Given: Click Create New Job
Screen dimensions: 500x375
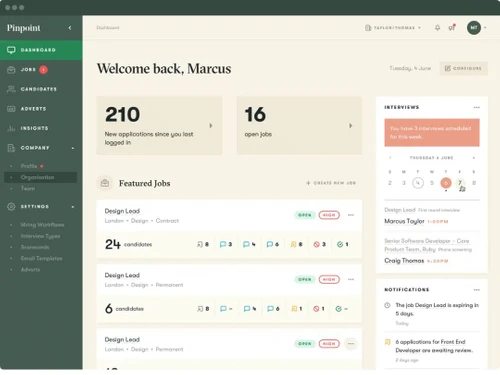Looking at the screenshot, I should (331, 183).
